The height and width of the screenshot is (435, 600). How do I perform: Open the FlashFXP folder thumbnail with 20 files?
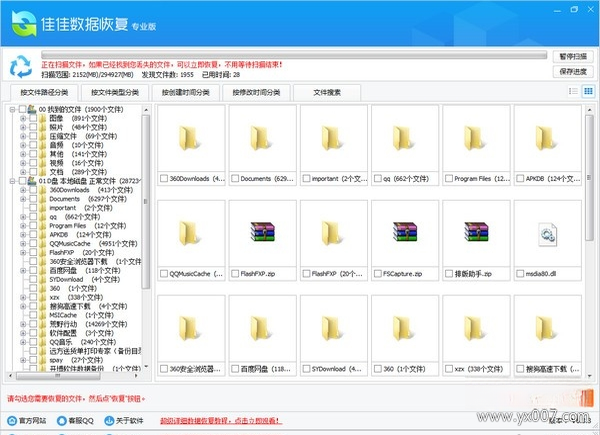point(332,233)
